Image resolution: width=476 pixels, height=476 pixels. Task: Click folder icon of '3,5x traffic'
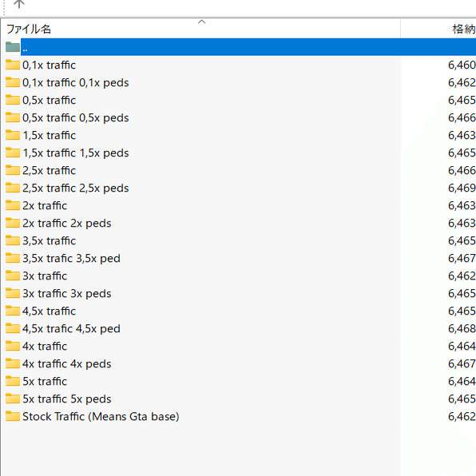13,240
